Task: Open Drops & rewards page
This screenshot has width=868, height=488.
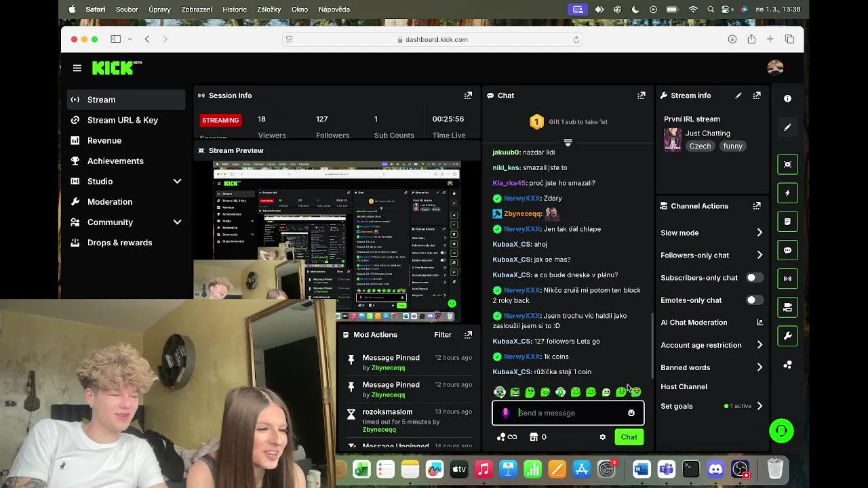Action: 126,243
